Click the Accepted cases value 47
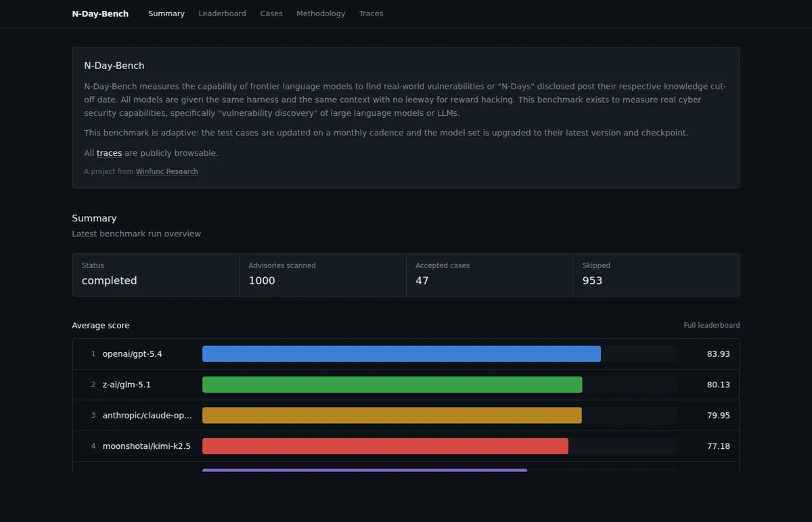Image resolution: width=812 pixels, height=522 pixels. pyautogui.click(x=422, y=280)
